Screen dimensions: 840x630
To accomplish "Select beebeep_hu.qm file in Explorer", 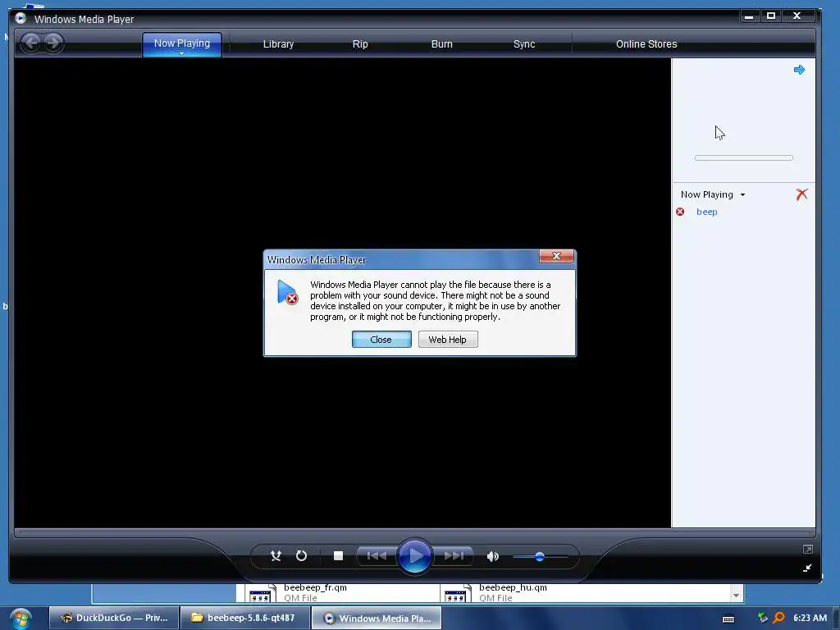I will [x=513, y=587].
